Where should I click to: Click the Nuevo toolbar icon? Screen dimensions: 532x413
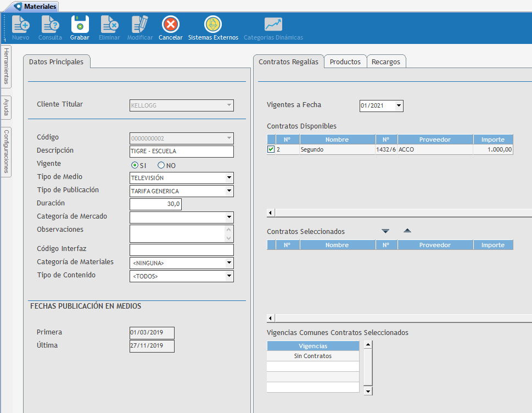click(x=21, y=25)
